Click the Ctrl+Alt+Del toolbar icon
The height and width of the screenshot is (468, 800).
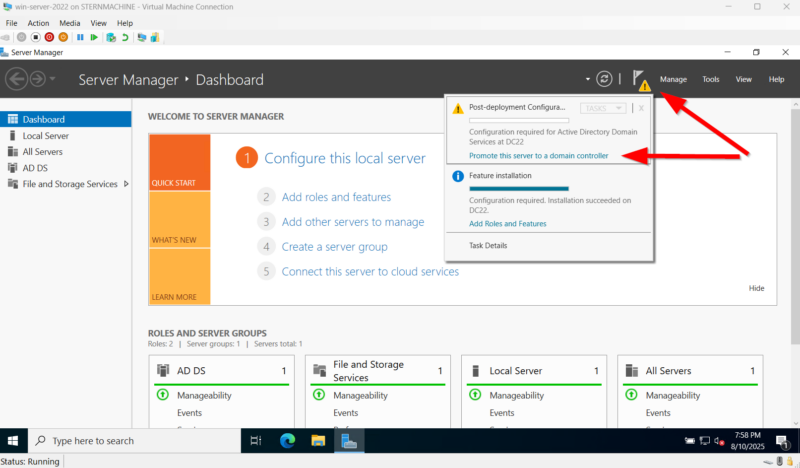(5, 37)
